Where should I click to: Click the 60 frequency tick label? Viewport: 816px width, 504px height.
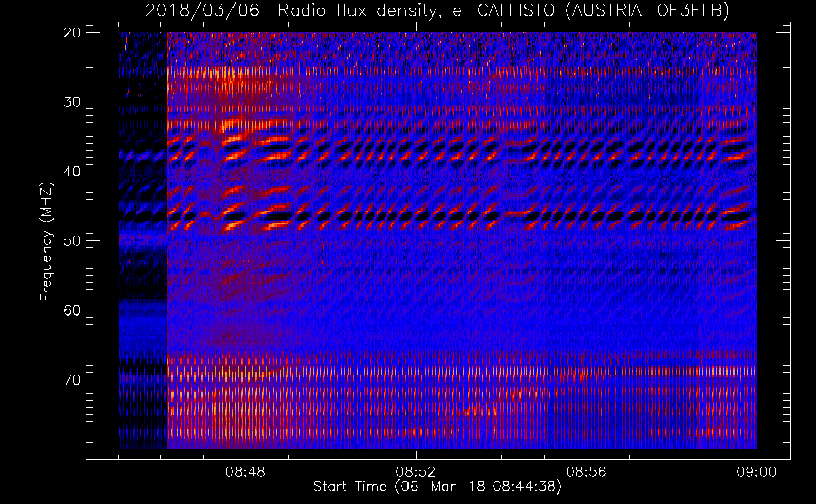click(x=73, y=310)
